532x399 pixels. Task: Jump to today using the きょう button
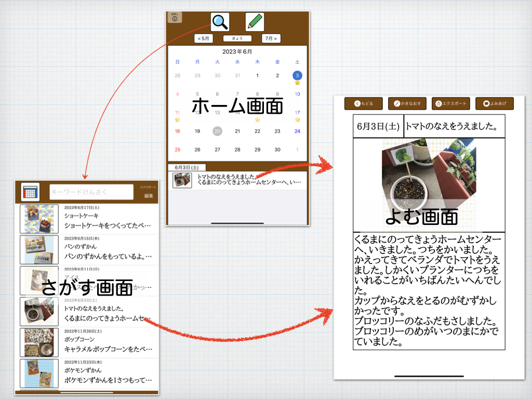tap(237, 38)
